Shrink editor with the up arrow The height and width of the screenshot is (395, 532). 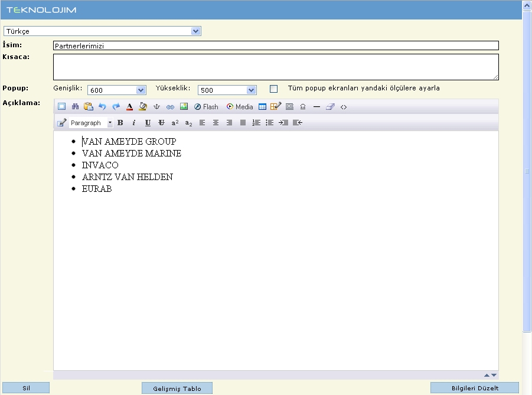(x=487, y=375)
